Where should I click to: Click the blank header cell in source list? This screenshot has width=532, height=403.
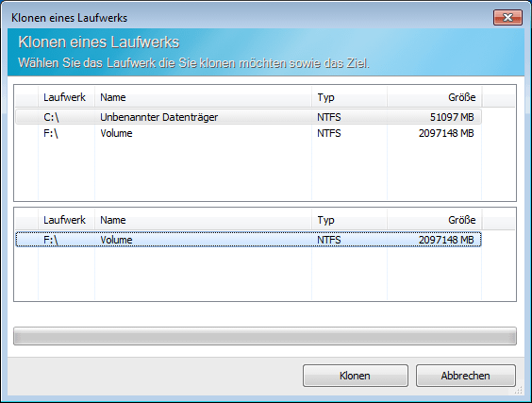click(26, 97)
